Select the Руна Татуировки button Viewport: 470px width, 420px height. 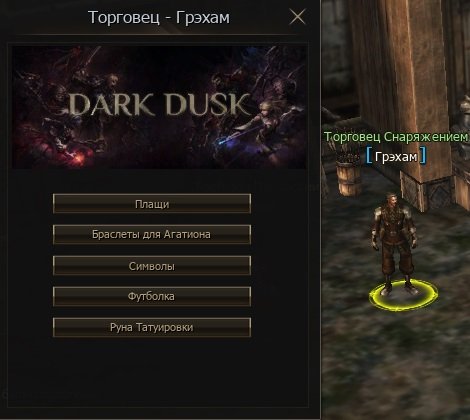[152, 327]
